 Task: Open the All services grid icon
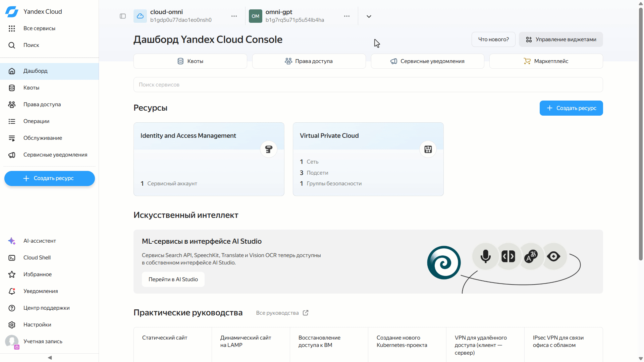tap(12, 28)
